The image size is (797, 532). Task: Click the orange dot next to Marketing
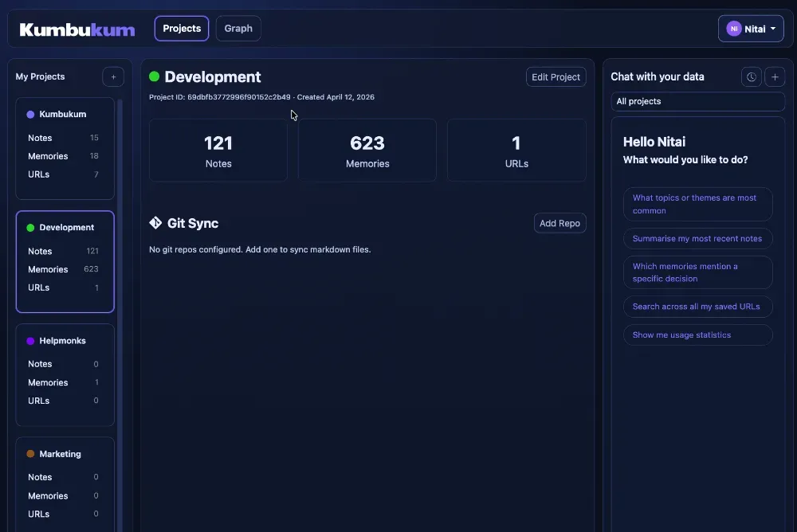pos(31,454)
